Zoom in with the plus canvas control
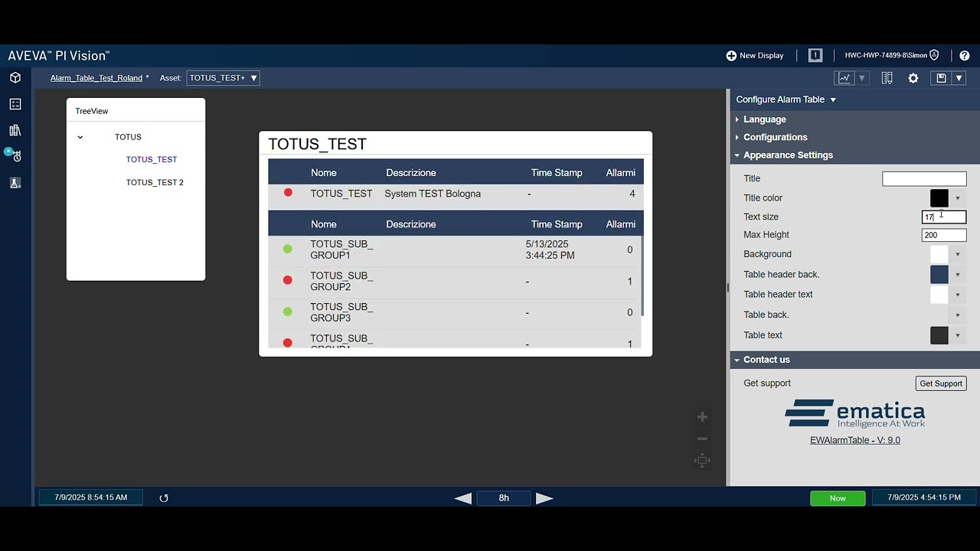This screenshot has height=551, width=980. point(702,417)
